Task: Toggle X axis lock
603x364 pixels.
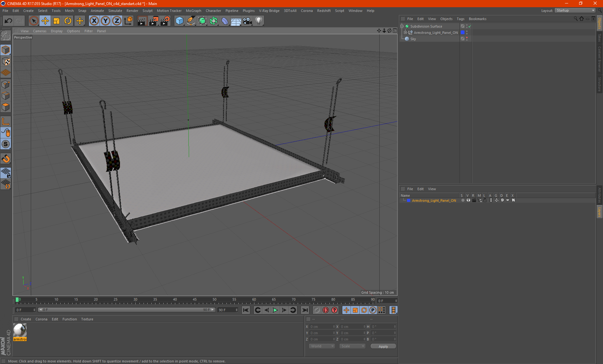Action: tap(94, 21)
